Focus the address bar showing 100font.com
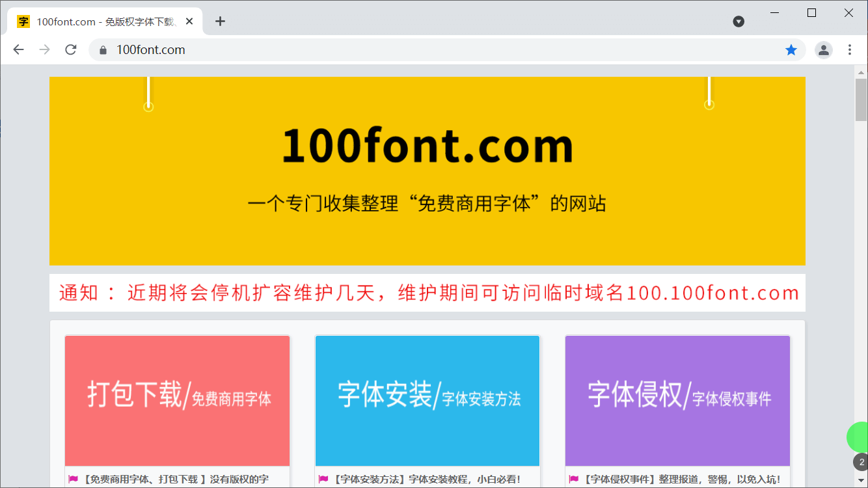The image size is (868, 488). (x=446, y=50)
